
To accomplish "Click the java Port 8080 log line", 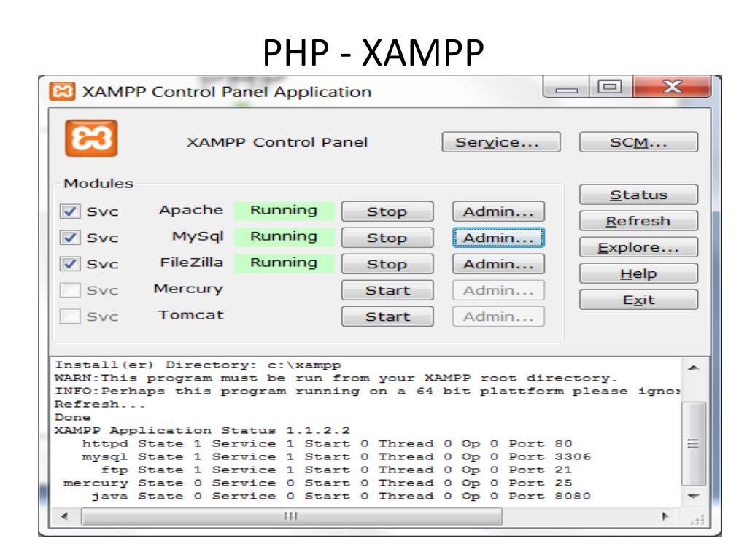I will tap(341, 496).
